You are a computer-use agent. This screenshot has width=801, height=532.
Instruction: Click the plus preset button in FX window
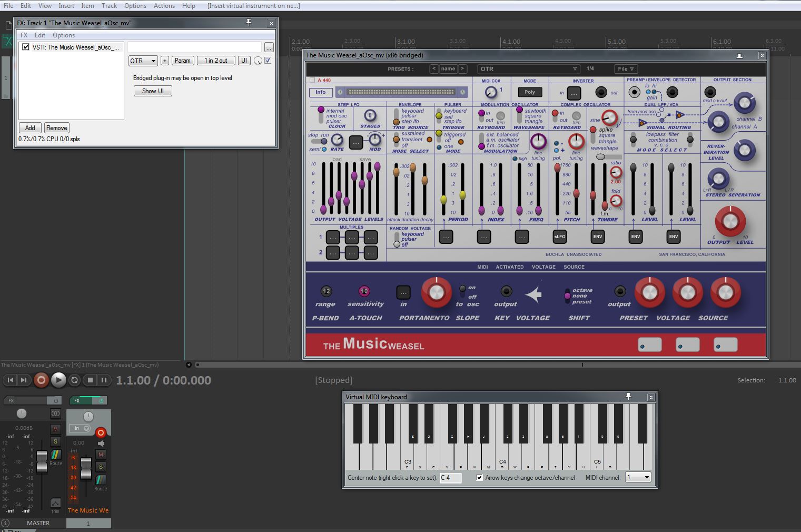[164, 61]
